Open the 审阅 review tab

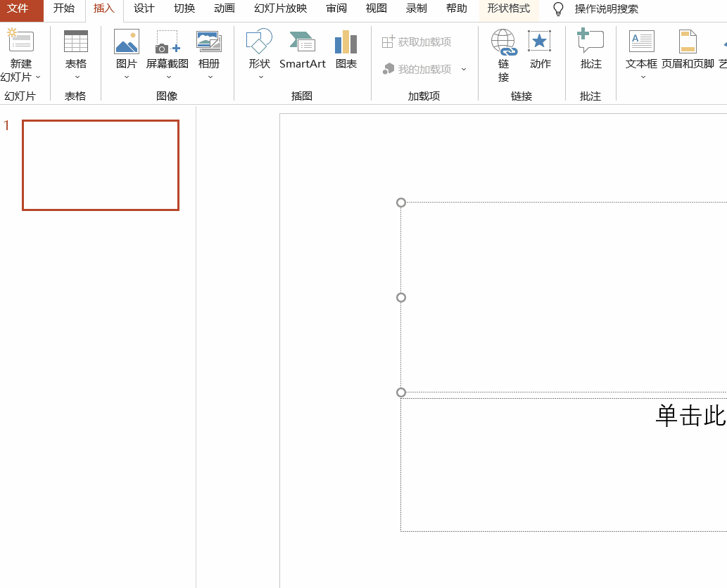pos(336,9)
